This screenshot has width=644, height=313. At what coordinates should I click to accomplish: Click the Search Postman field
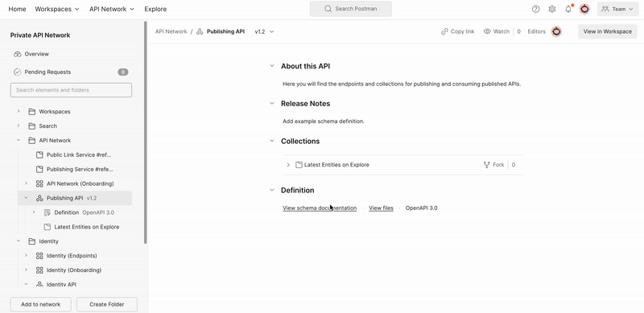pyautogui.click(x=351, y=9)
